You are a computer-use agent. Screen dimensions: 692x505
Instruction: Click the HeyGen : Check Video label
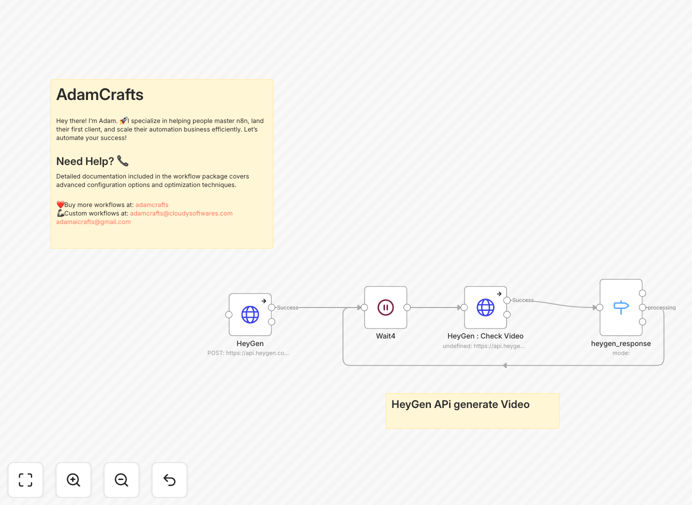[x=485, y=336]
